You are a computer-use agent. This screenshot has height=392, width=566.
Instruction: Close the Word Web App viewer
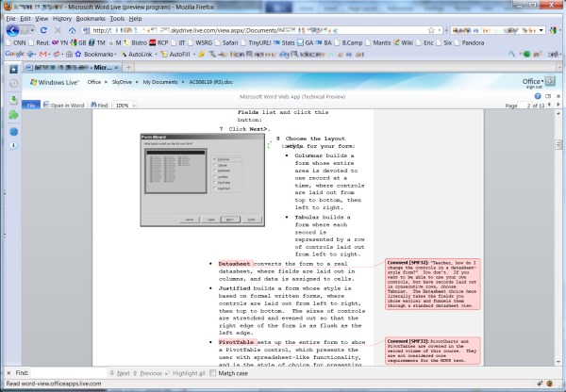[558, 96]
